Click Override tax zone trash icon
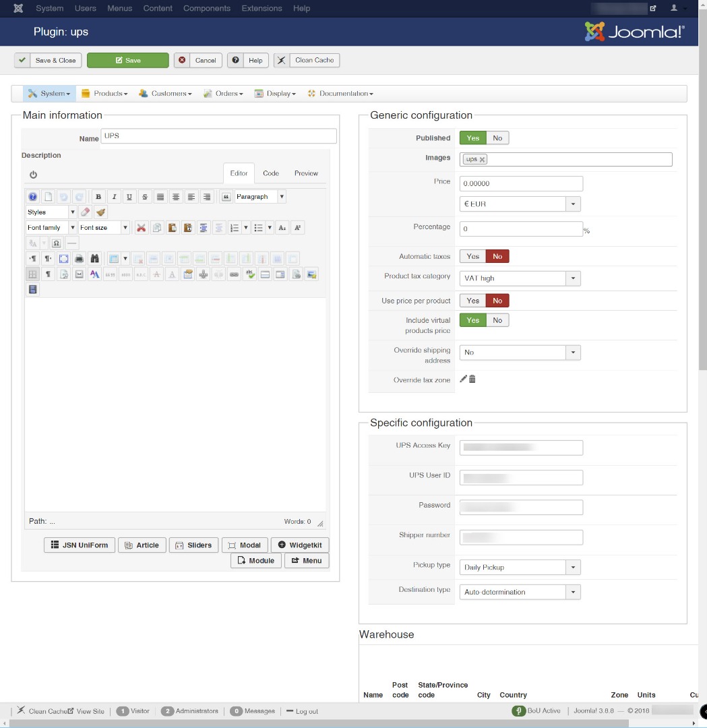 pos(472,379)
